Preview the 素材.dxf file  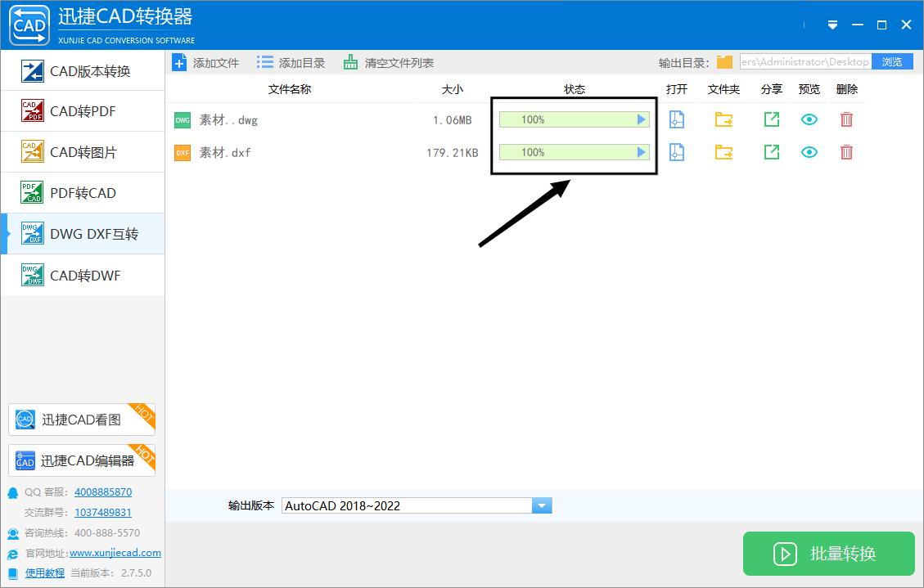(809, 152)
